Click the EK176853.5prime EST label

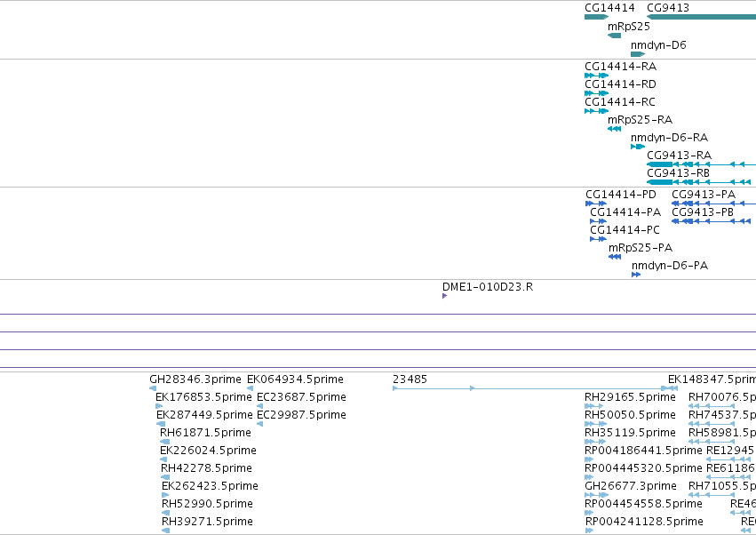[x=203, y=397]
